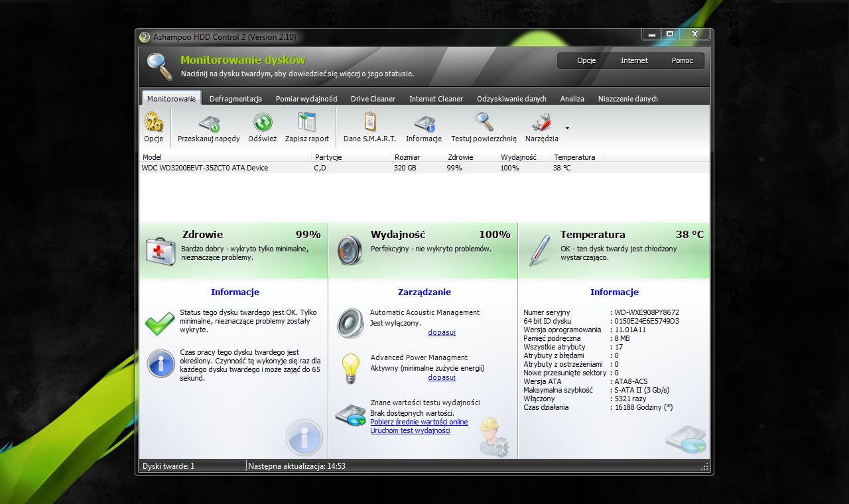This screenshot has width=849, height=504.
Task: Click the 16188 Godziny (*) value
Action: (x=644, y=407)
